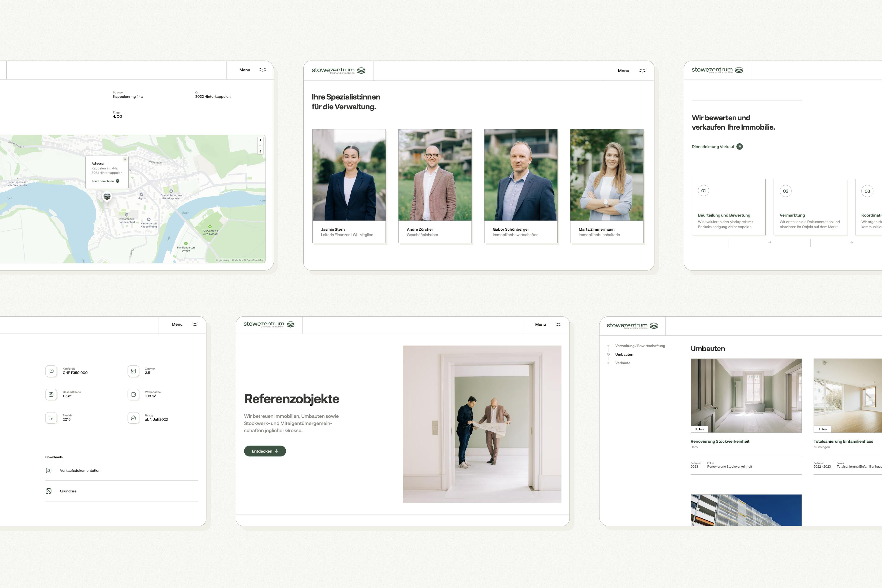
Task: Click stowezentrum logo on Spezialist:innen page
Action: click(338, 71)
